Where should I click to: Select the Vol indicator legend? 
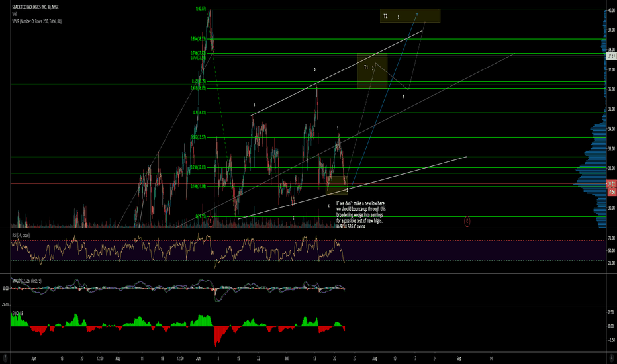(14, 14)
